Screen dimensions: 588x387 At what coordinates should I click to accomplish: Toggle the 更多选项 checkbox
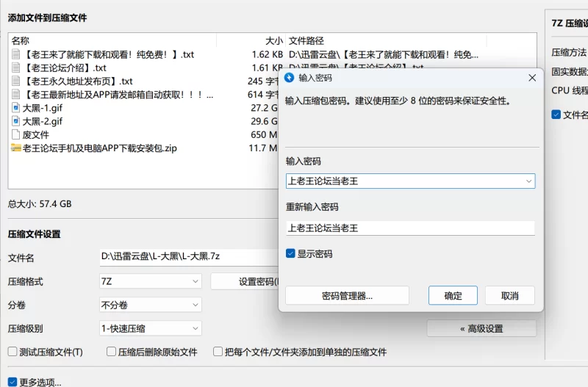[12, 382]
